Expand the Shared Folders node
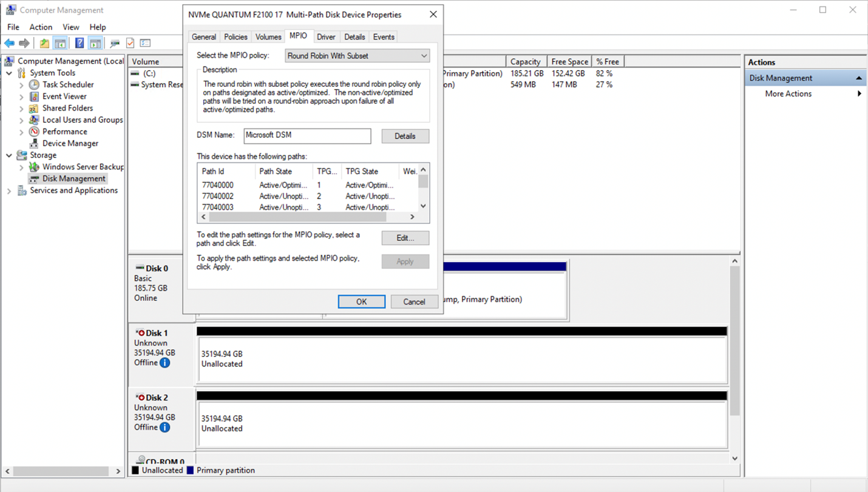This screenshot has height=492, width=868. click(22, 109)
